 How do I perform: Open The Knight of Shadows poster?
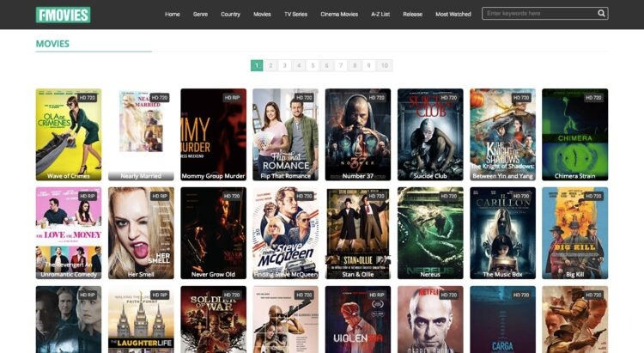pyautogui.click(x=502, y=134)
